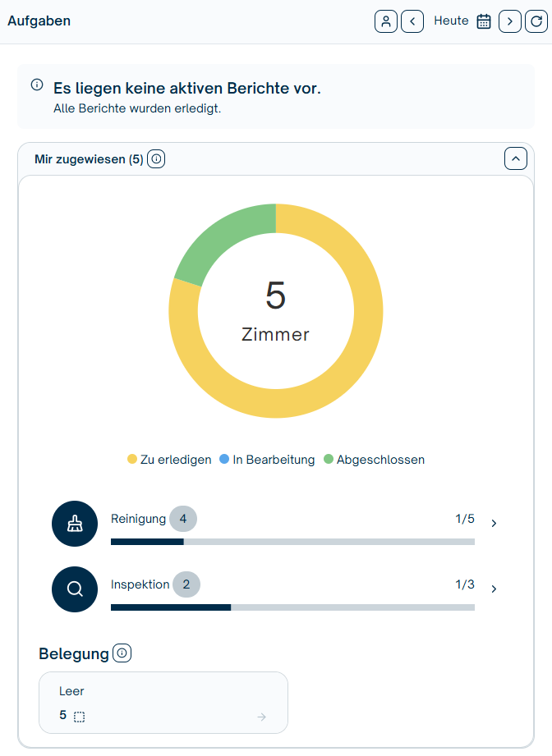
Task: Collapse the Mir zugewiesen panel
Action: tap(515, 158)
